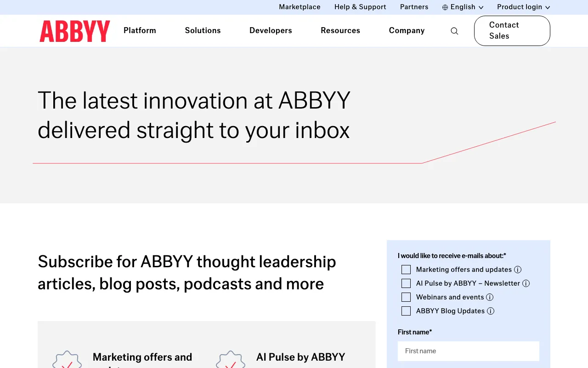
Task: Expand the English language dropdown
Action: click(x=463, y=7)
